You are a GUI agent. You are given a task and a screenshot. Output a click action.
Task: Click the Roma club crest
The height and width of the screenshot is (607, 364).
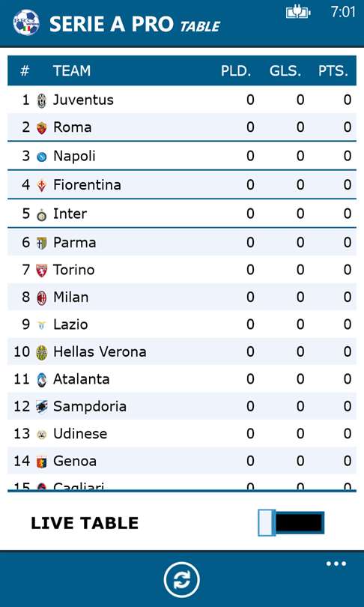coord(42,127)
